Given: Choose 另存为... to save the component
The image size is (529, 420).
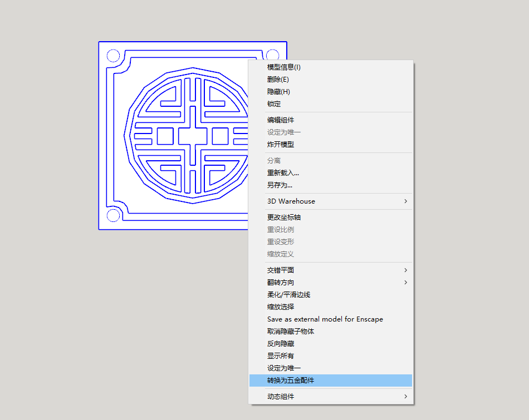Looking at the screenshot, I should (280, 185).
